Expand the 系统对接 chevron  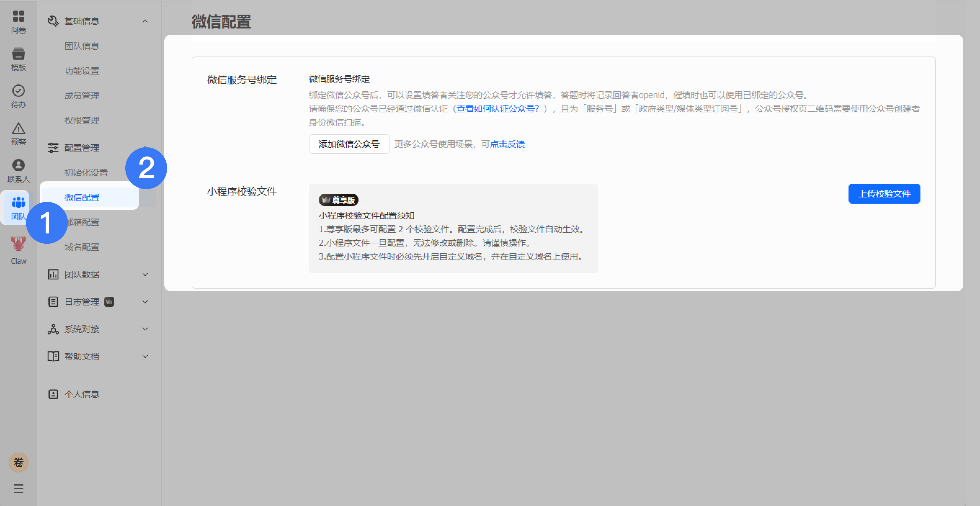pos(145,329)
